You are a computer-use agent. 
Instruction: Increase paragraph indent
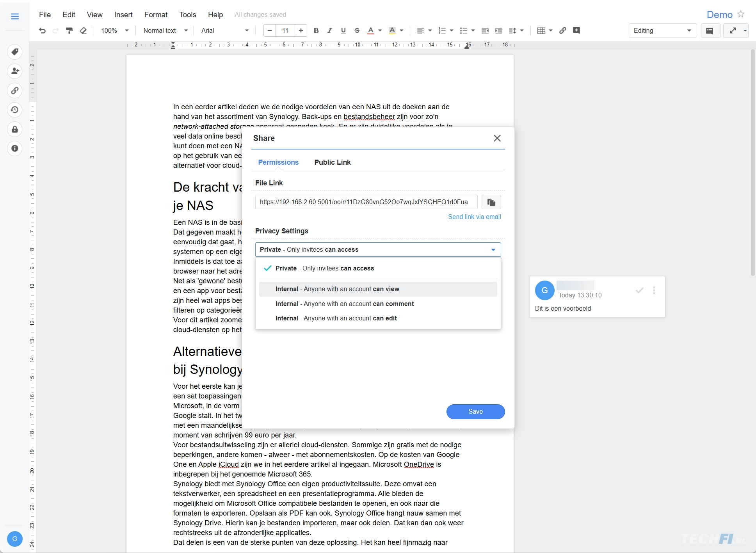pyautogui.click(x=499, y=30)
